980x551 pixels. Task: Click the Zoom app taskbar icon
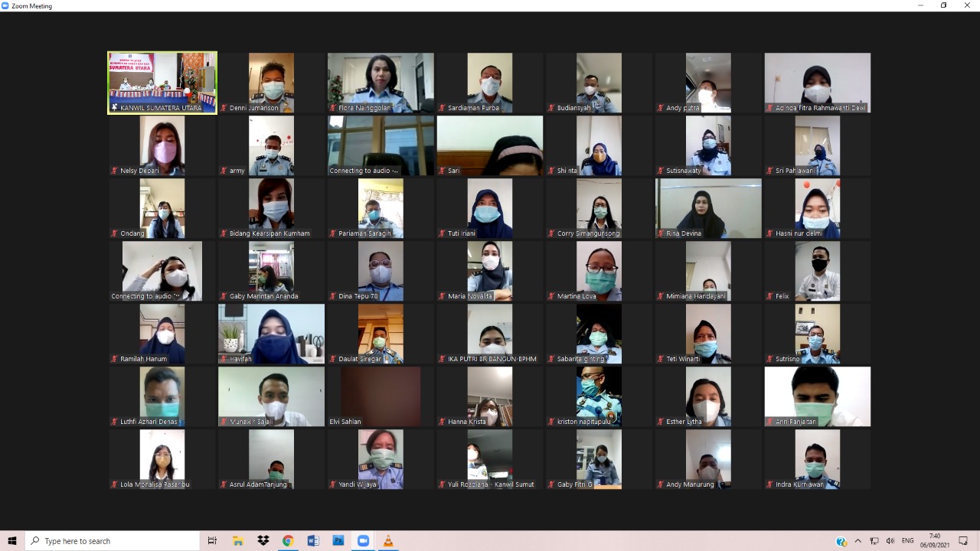[363, 541]
